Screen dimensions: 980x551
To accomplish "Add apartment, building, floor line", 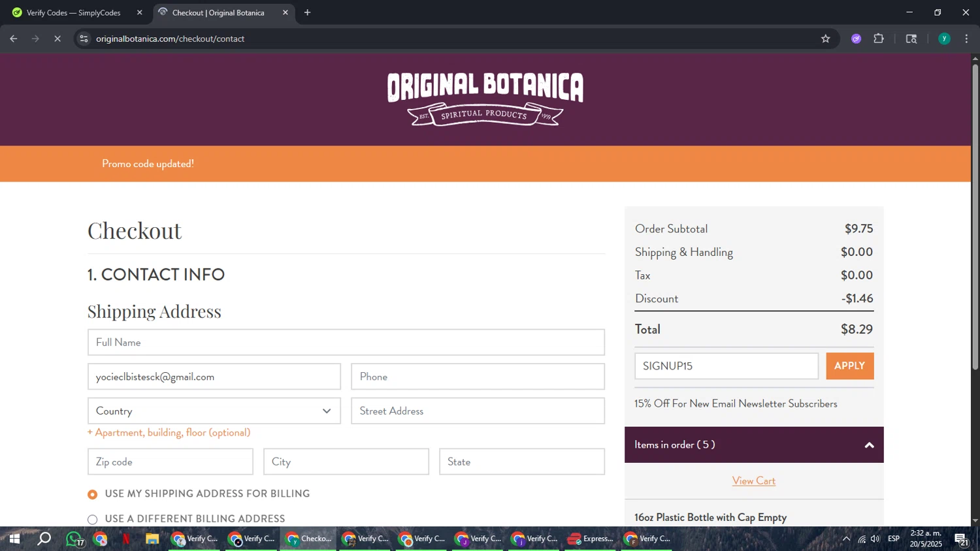I will click(x=169, y=432).
